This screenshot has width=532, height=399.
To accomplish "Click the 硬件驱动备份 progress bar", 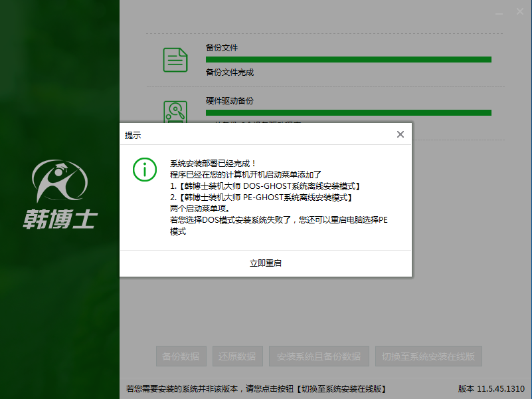I will point(349,113).
